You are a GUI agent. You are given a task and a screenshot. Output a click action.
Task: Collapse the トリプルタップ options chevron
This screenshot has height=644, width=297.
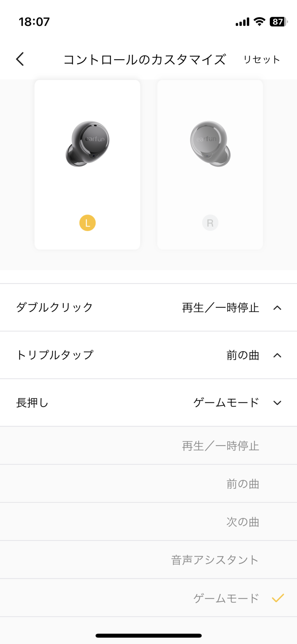277,355
